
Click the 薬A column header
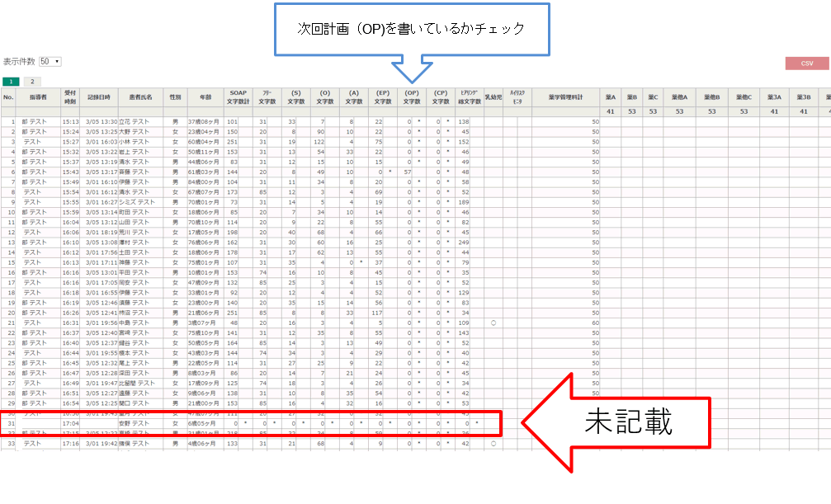(611, 97)
